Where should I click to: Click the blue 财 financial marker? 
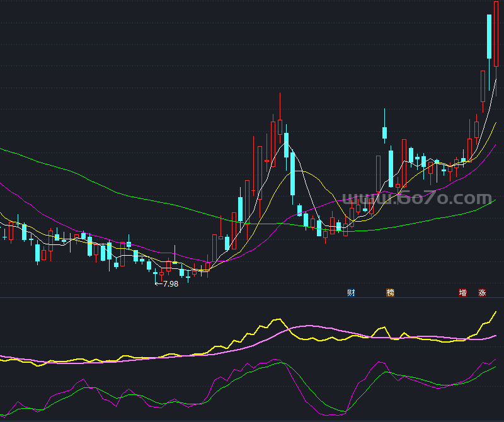coord(351,292)
